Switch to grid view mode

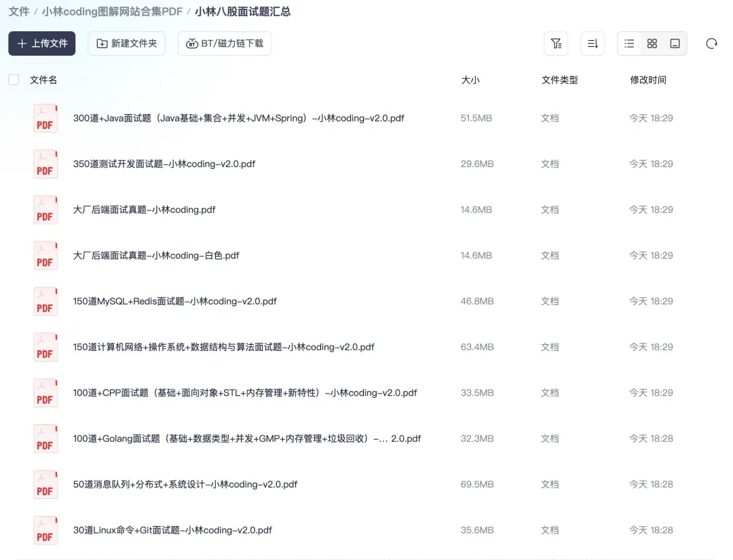(x=652, y=43)
